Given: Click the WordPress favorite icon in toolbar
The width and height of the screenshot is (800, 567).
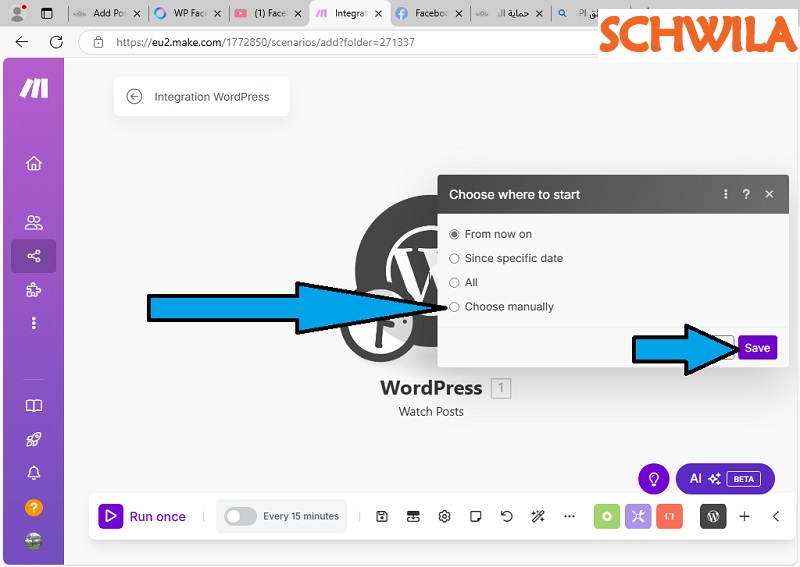Looking at the screenshot, I should tap(713, 516).
